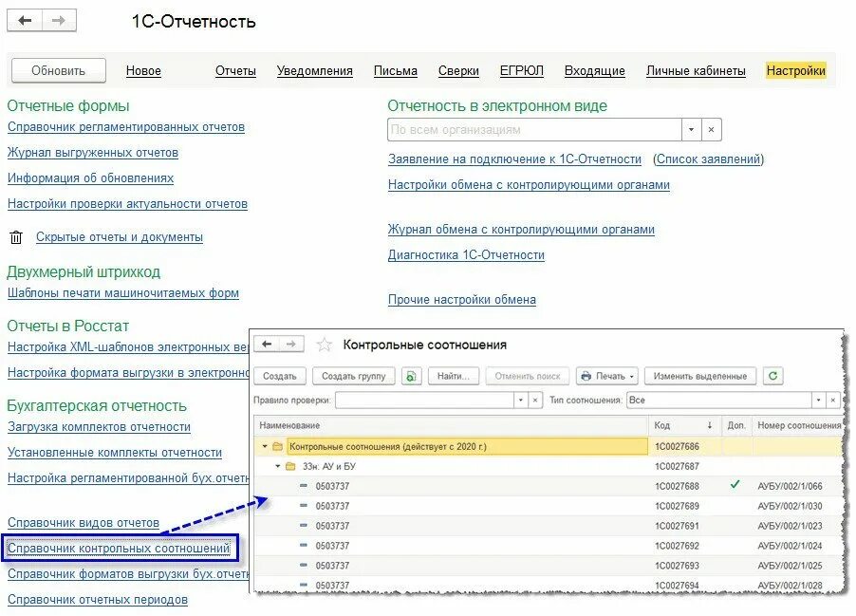The width and height of the screenshot is (856, 616).
Task: Open the Новое tab
Action: click(x=143, y=71)
